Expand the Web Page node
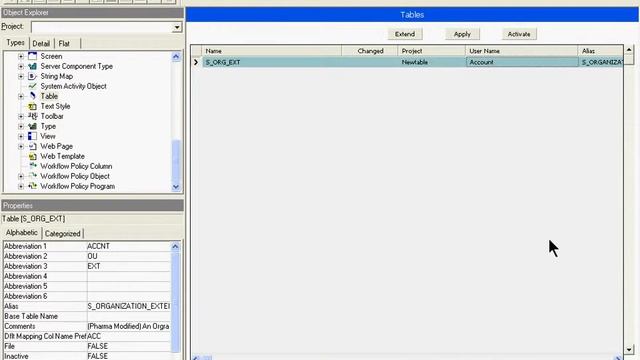 click(x=20, y=146)
